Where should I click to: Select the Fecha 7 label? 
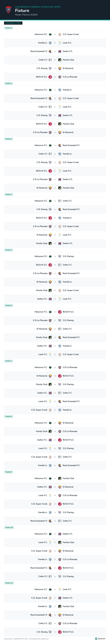pyautogui.click(x=9, y=361)
